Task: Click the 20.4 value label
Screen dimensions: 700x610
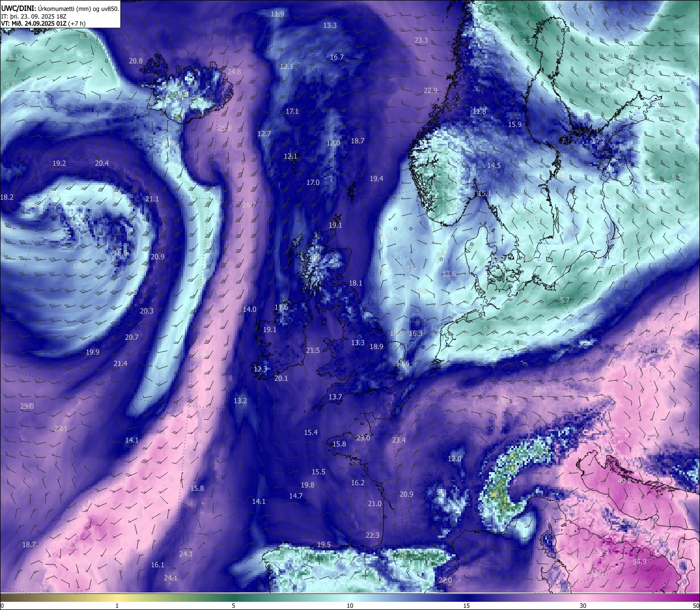Action: 102,163
